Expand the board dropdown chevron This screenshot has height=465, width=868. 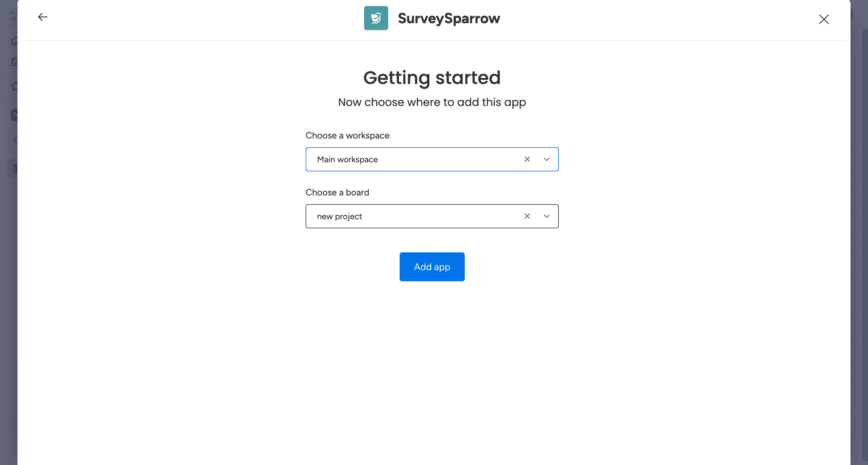click(x=546, y=216)
